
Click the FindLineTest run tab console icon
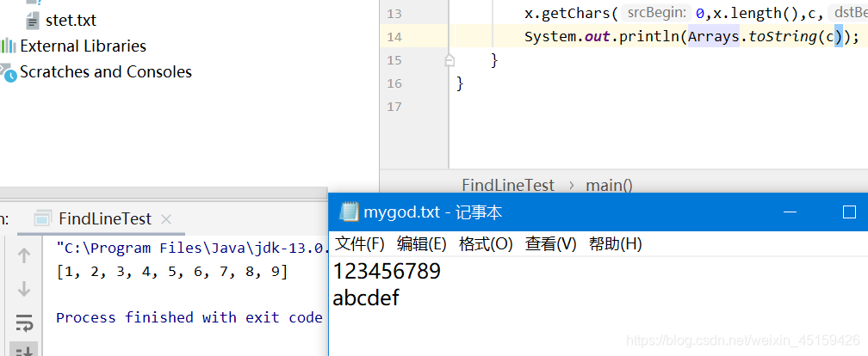pyautogui.click(x=43, y=219)
